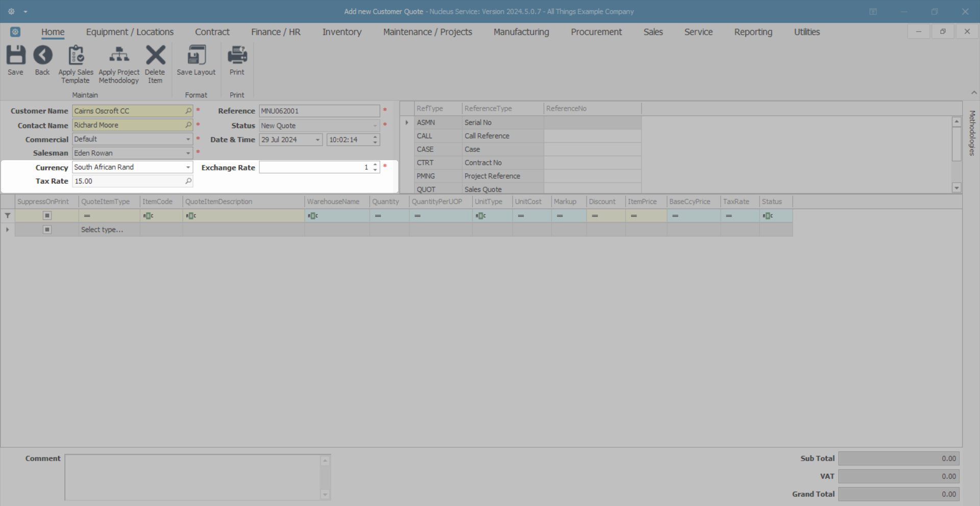Delete Item from the quote

pyautogui.click(x=155, y=64)
